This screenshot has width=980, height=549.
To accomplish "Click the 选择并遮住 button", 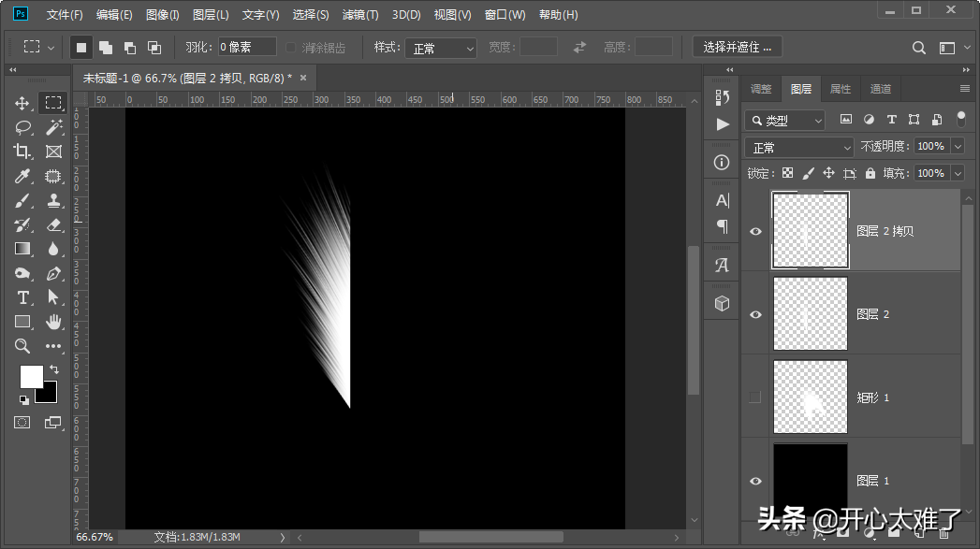I will click(738, 48).
